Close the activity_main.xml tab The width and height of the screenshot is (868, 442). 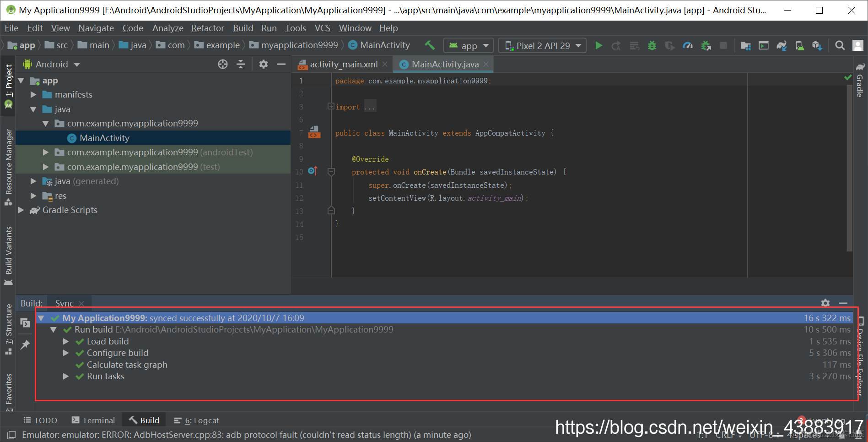click(385, 65)
